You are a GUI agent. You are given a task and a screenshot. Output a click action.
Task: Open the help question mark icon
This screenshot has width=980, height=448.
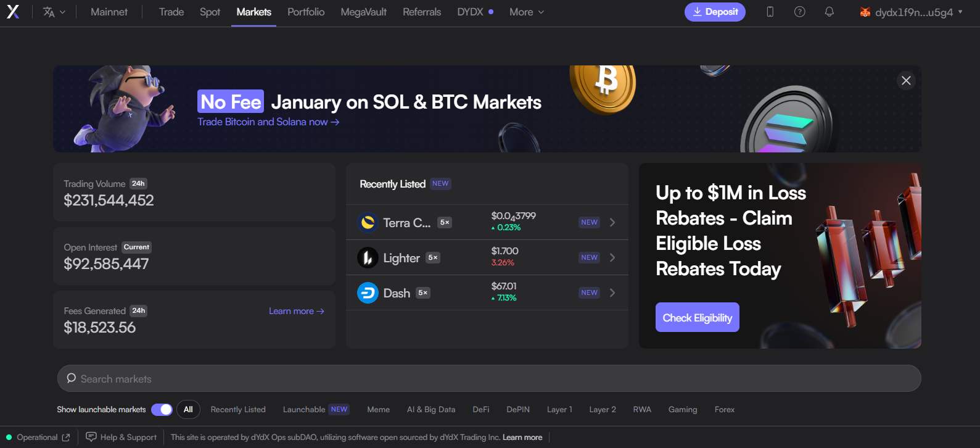(799, 12)
